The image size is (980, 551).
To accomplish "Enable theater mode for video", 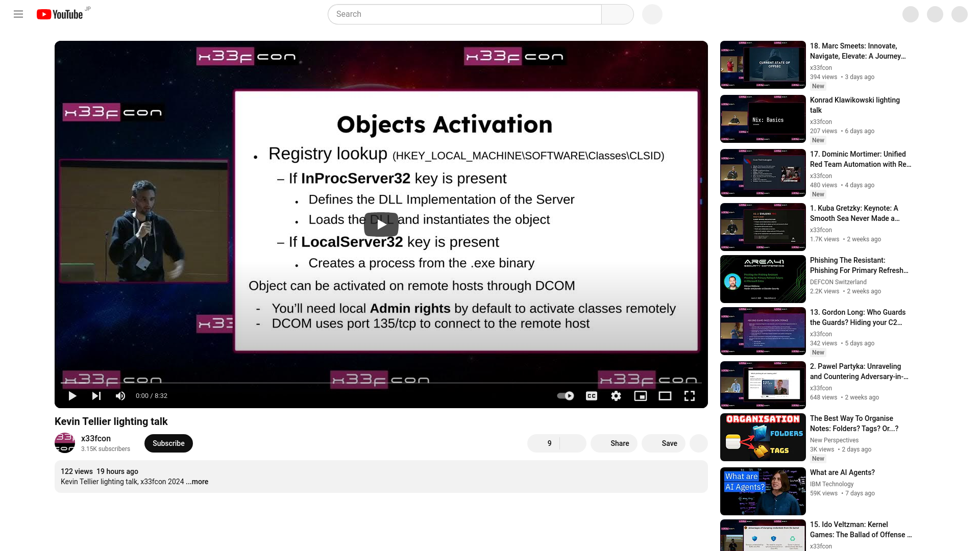I will pos(665,395).
